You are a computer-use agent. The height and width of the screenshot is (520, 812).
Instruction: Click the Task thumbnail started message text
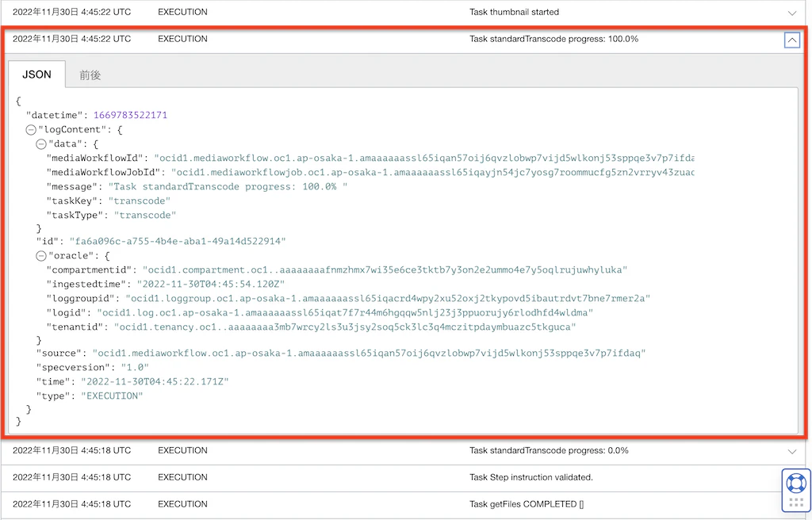click(x=514, y=12)
